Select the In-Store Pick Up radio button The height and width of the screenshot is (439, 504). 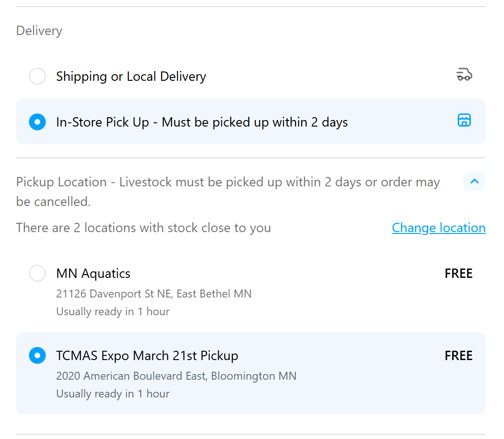(37, 122)
